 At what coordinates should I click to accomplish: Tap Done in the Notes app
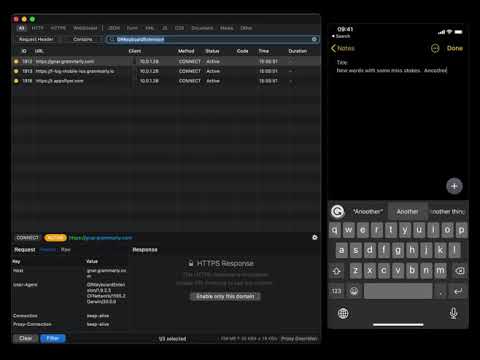coord(455,48)
